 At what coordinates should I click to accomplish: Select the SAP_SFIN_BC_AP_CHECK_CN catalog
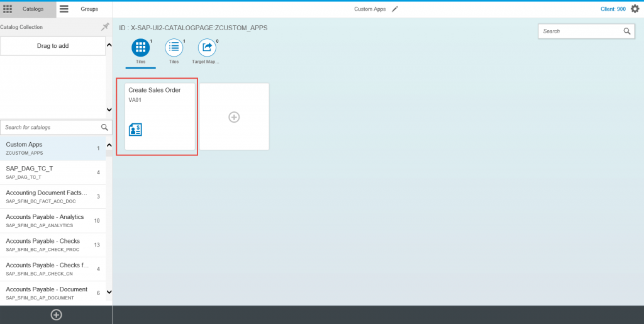coord(53,269)
